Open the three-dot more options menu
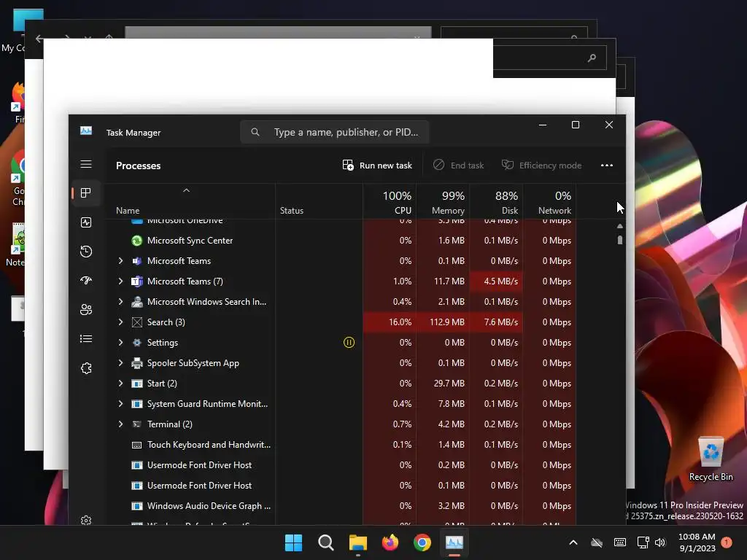Screen dimensions: 747x560 pos(606,166)
